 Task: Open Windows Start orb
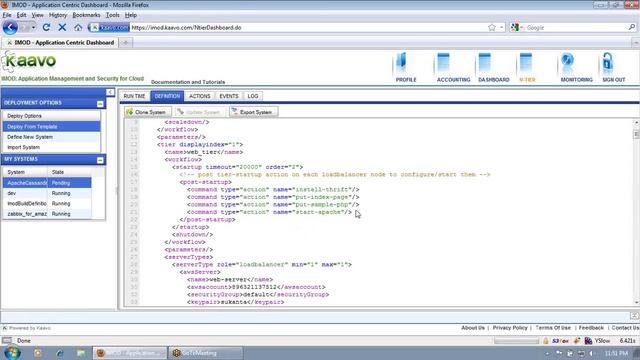[12, 353]
